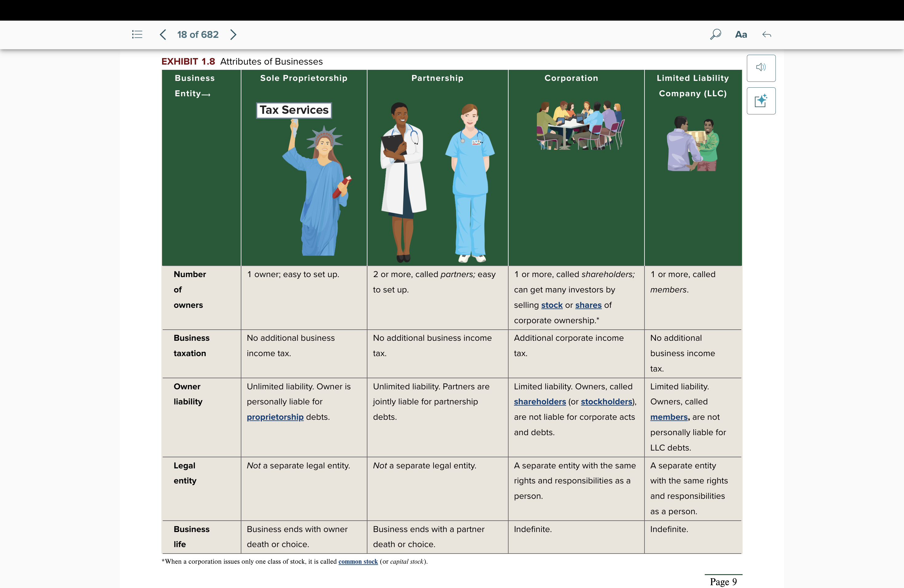Screen dimensions: 904x588
Task: Open the Aa text display settings
Action: pyautogui.click(x=741, y=34)
